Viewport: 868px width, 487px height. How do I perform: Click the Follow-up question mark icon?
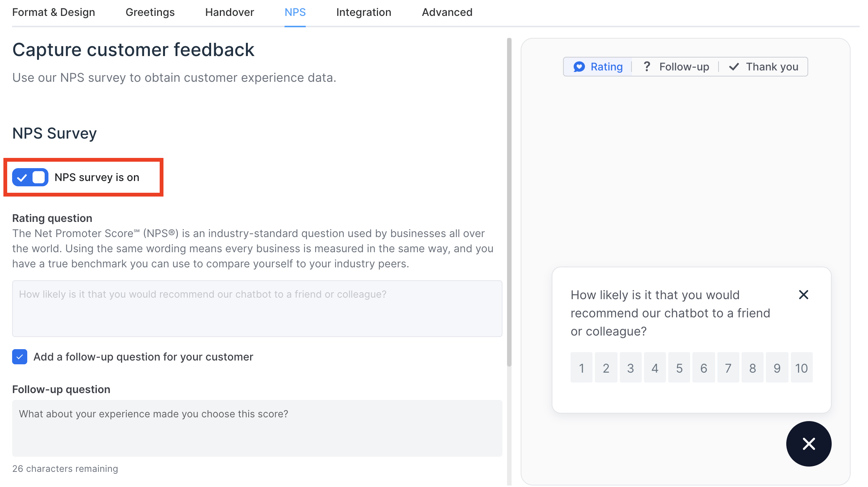[x=647, y=67]
